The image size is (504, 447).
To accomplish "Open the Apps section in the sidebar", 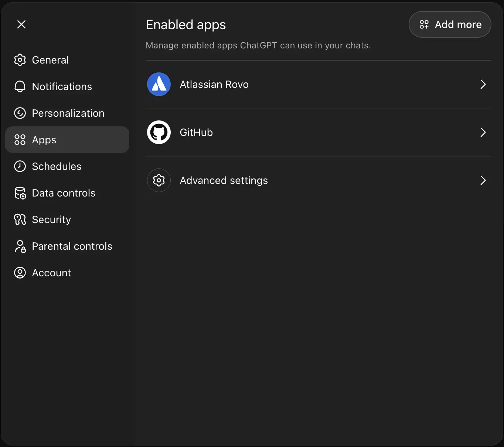I will [44, 140].
